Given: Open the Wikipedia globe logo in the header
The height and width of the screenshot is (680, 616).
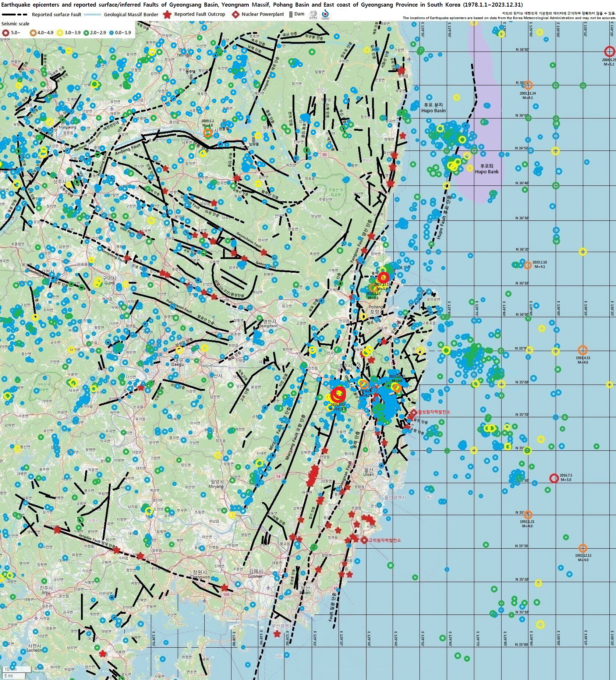Looking at the screenshot, I should [x=313, y=14].
